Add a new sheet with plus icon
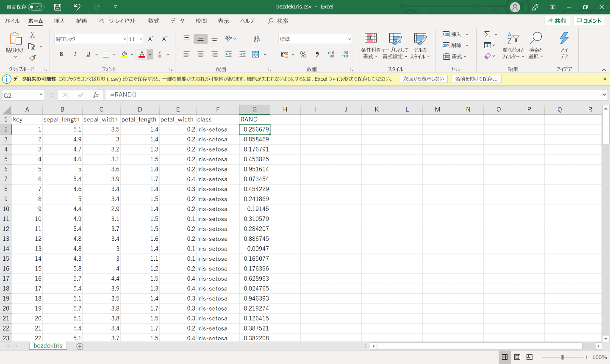Viewport: 610px width, 364px height. [x=80, y=346]
